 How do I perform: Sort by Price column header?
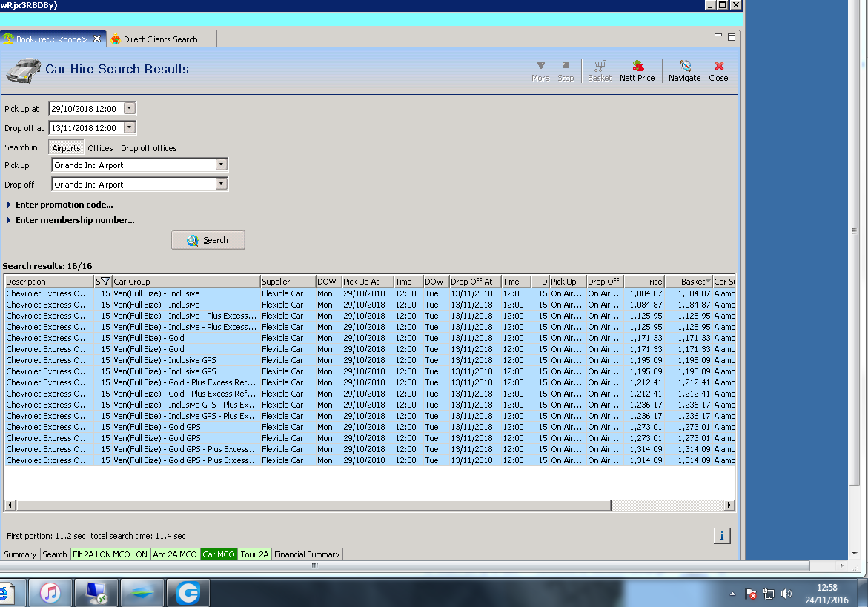644,281
